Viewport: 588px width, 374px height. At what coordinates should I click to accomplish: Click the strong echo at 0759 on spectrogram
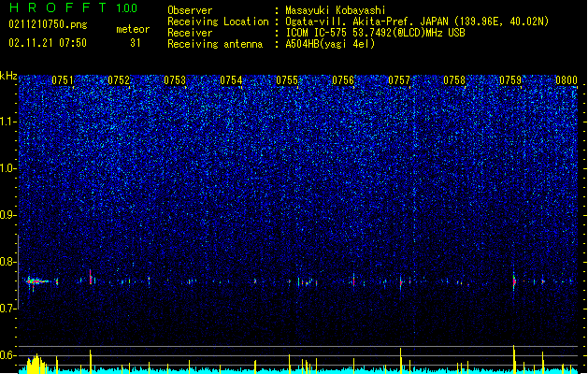(514, 281)
